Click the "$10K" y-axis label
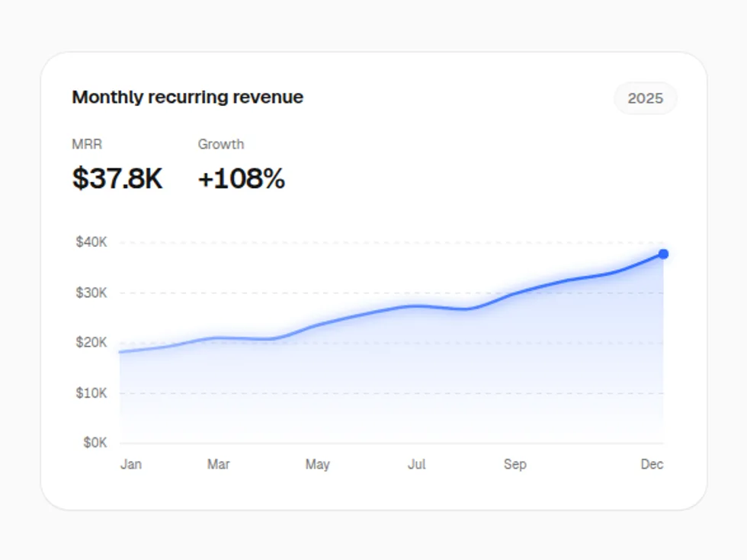Image resolution: width=747 pixels, height=560 pixels. point(91,393)
